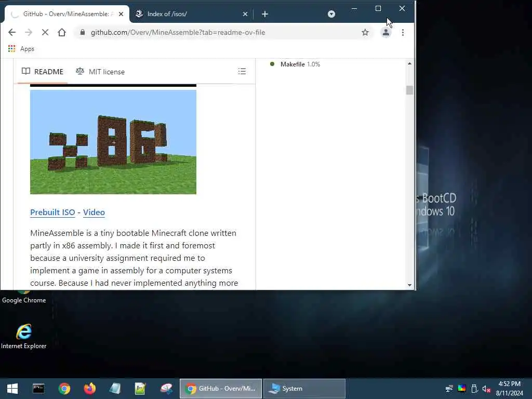Switch to the GitHub Overv/MineAssemble tab

67,14
